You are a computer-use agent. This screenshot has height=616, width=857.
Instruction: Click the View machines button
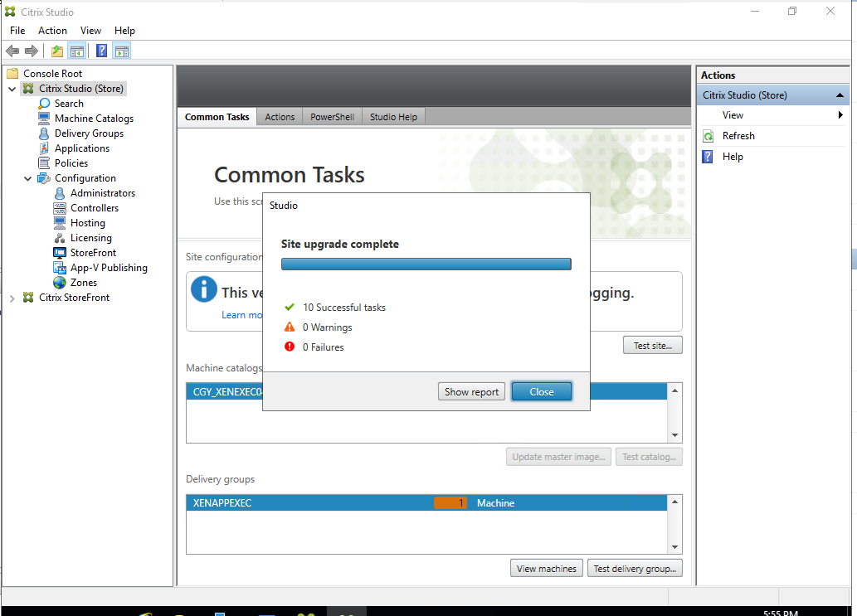547,569
